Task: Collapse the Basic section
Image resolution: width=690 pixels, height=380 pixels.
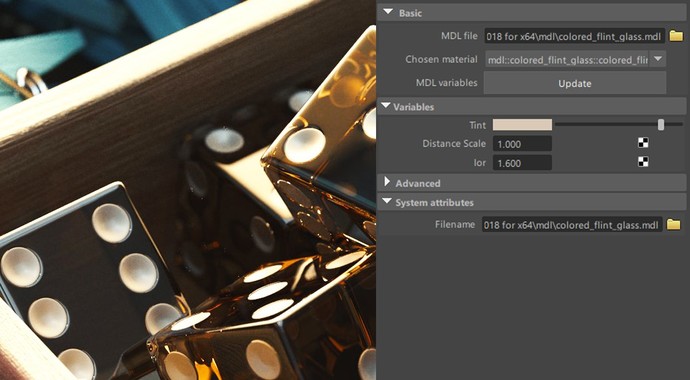Action: 388,12
